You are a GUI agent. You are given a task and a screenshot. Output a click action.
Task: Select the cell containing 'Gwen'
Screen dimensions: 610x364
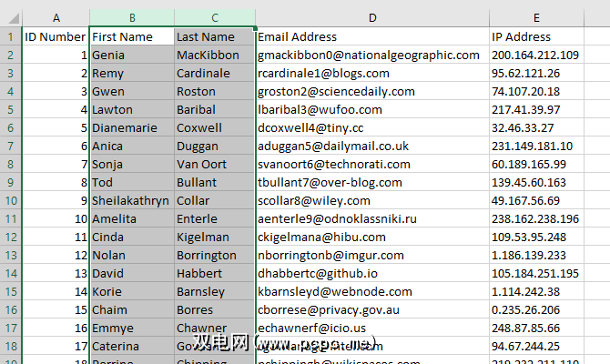(132, 91)
